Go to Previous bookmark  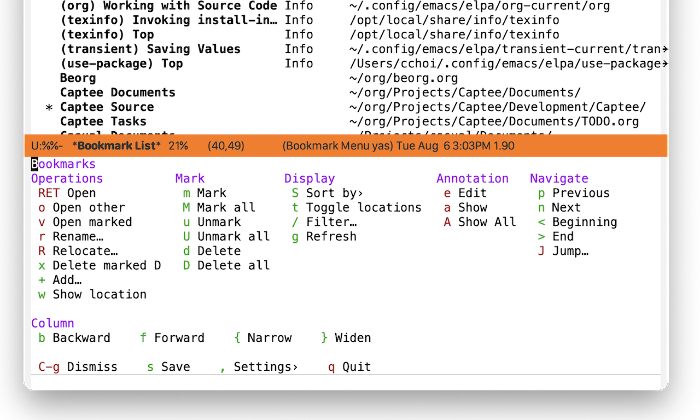coord(574,193)
